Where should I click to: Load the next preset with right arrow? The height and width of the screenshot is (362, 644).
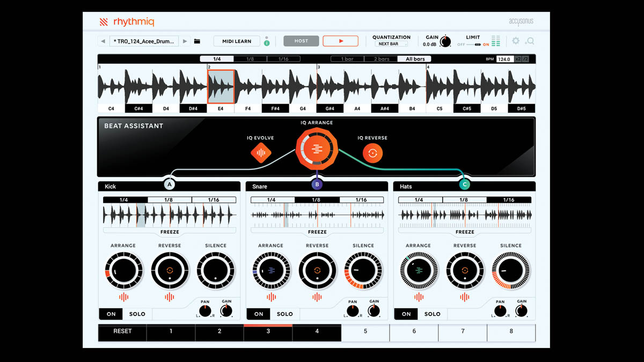click(185, 41)
